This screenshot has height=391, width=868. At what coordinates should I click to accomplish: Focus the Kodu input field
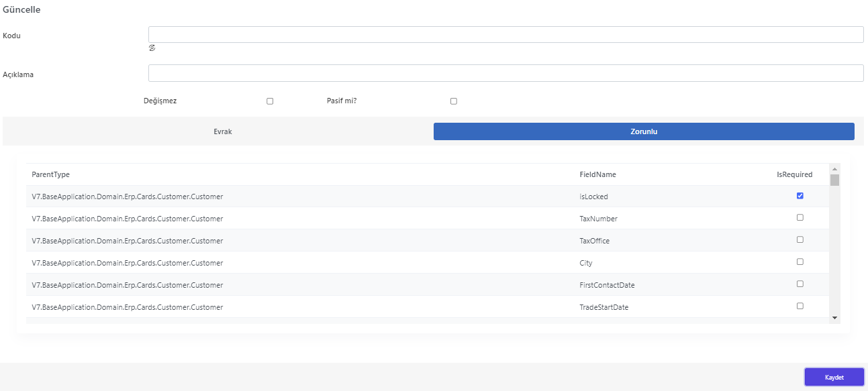[x=505, y=34]
